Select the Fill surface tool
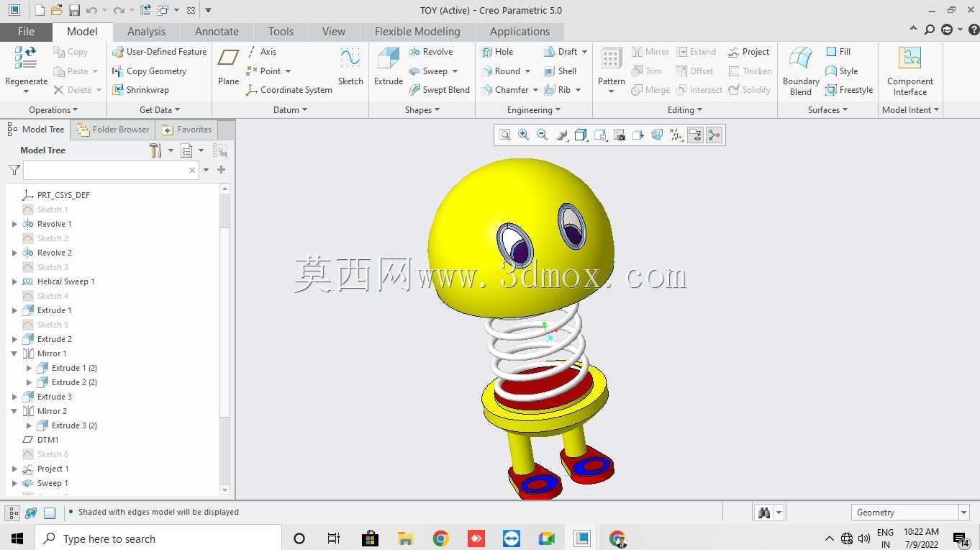The height and width of the screenshot is (550, 980). 838,52
